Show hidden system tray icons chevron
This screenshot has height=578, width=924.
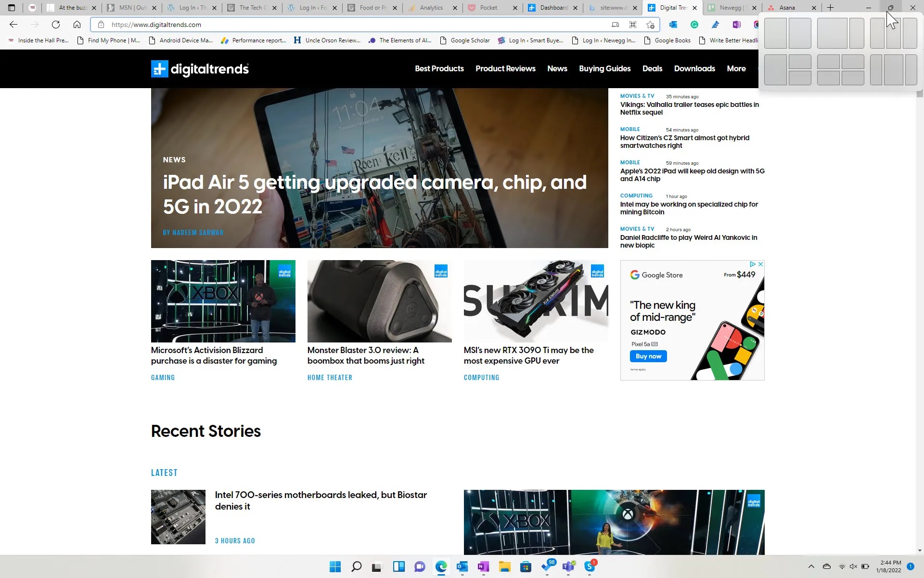pos(811,566)
